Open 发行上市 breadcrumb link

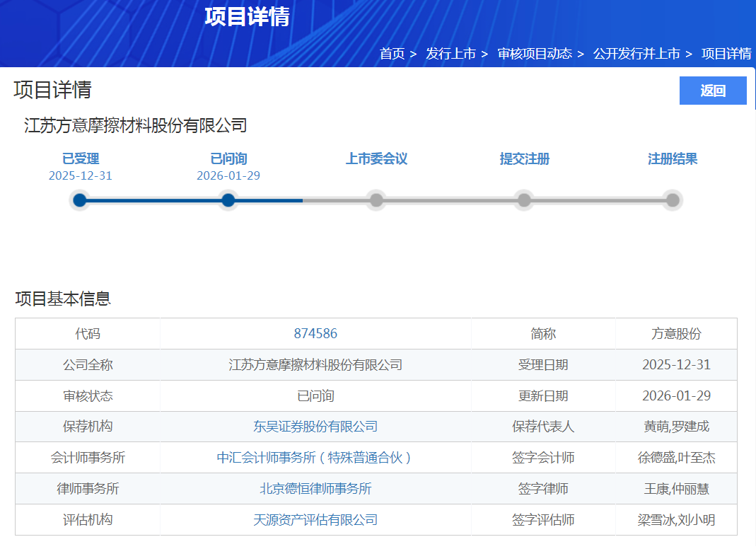coord(450,54)
